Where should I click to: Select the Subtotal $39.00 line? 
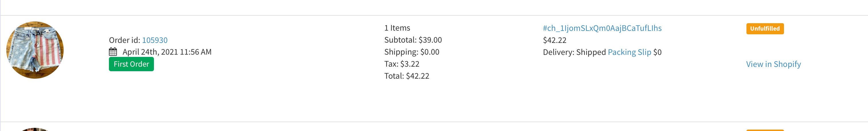point(413,40)
